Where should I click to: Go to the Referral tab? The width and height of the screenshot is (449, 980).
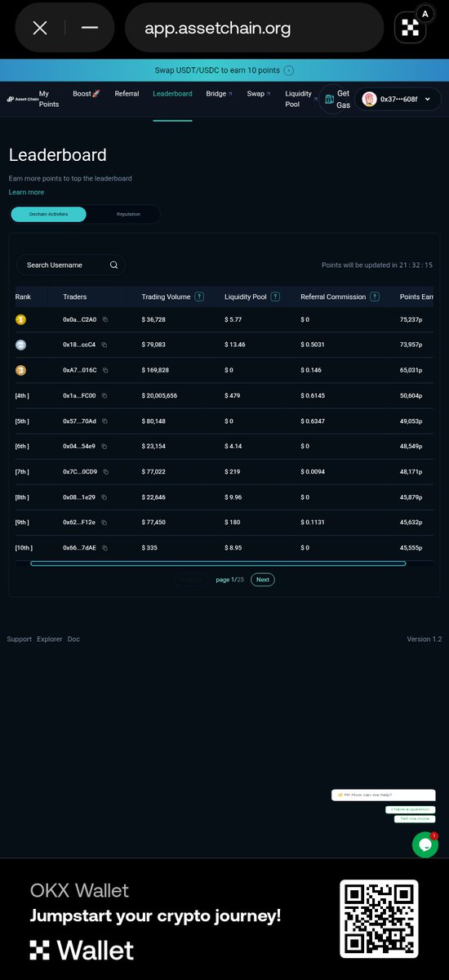click(x=127, y=94)
